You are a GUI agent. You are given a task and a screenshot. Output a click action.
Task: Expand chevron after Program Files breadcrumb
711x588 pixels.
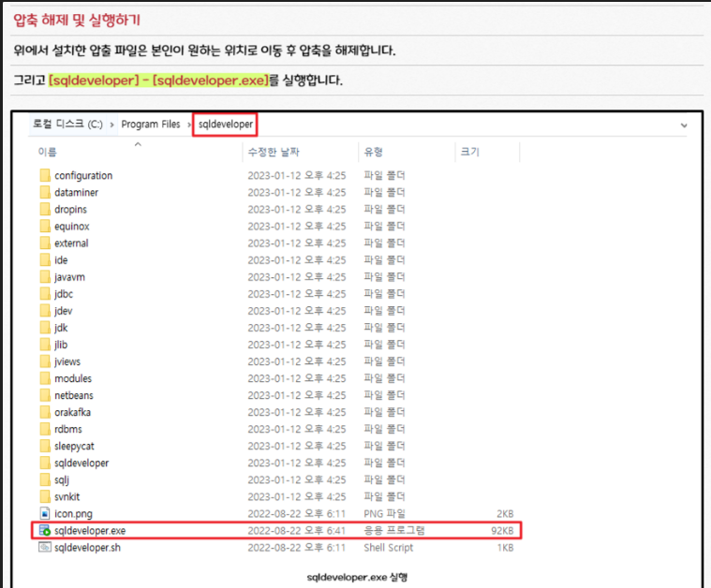pyautogui.click(x=189, y=125)
